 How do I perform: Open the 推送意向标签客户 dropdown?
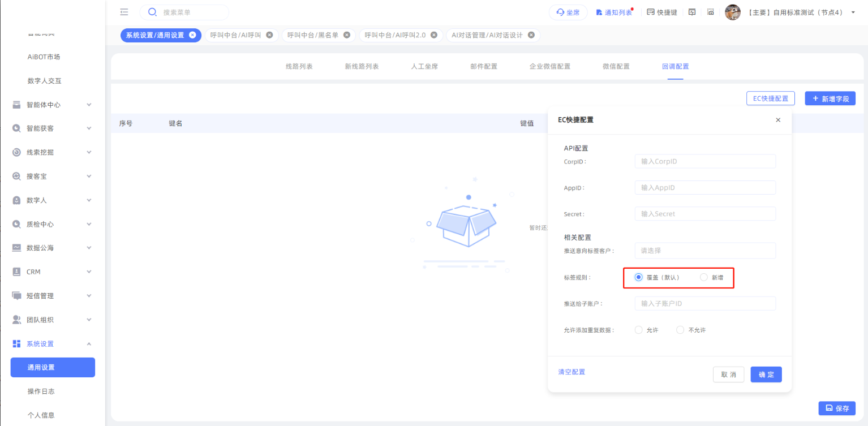(x=705, y=251)
